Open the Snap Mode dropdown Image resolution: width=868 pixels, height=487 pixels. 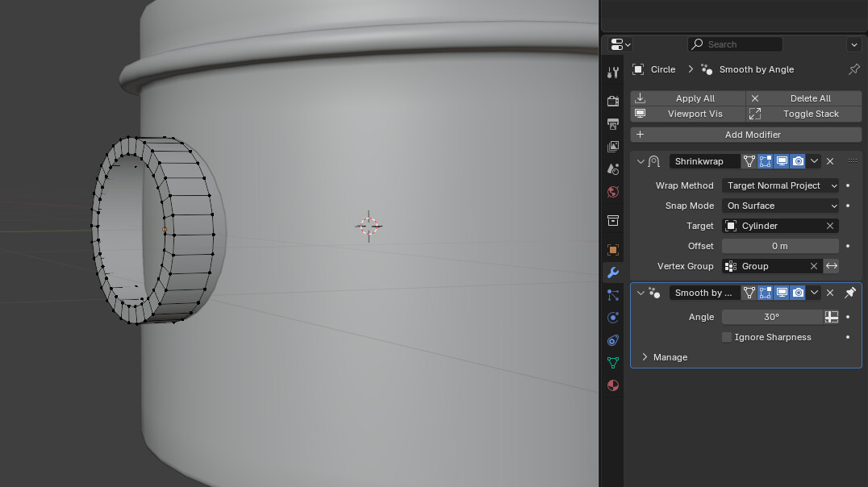click(781, 206)
